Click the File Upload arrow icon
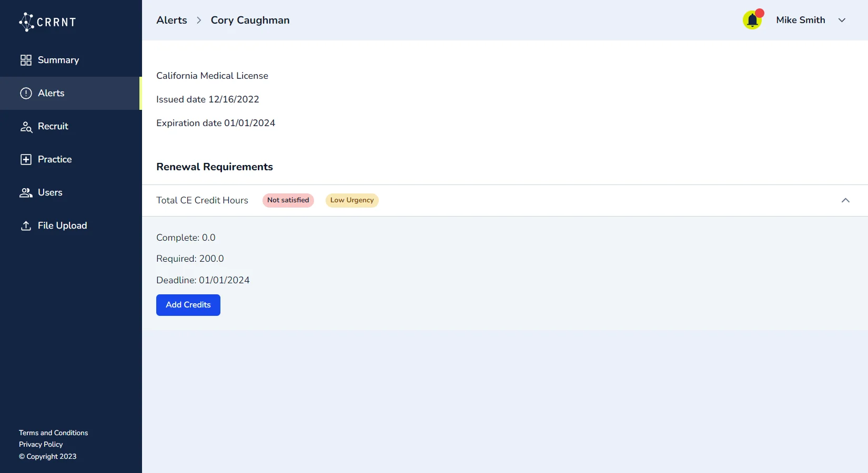 click(26, 225)
